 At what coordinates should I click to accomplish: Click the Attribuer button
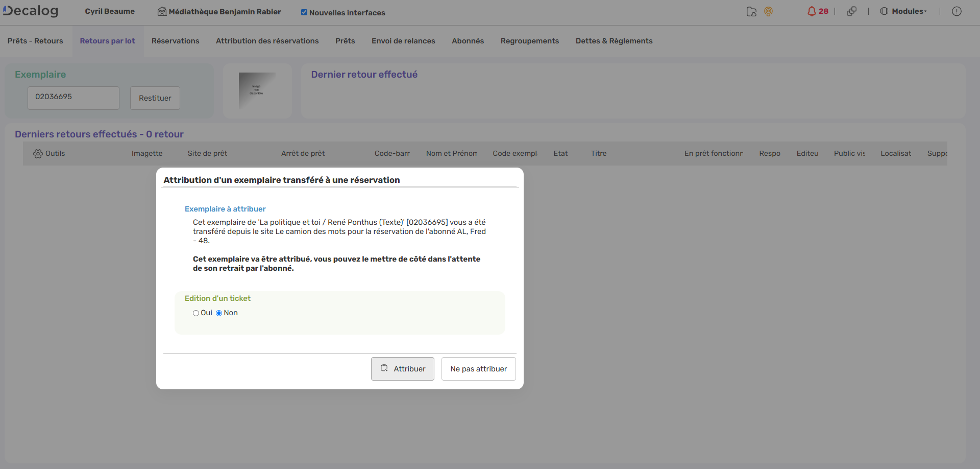402,369
